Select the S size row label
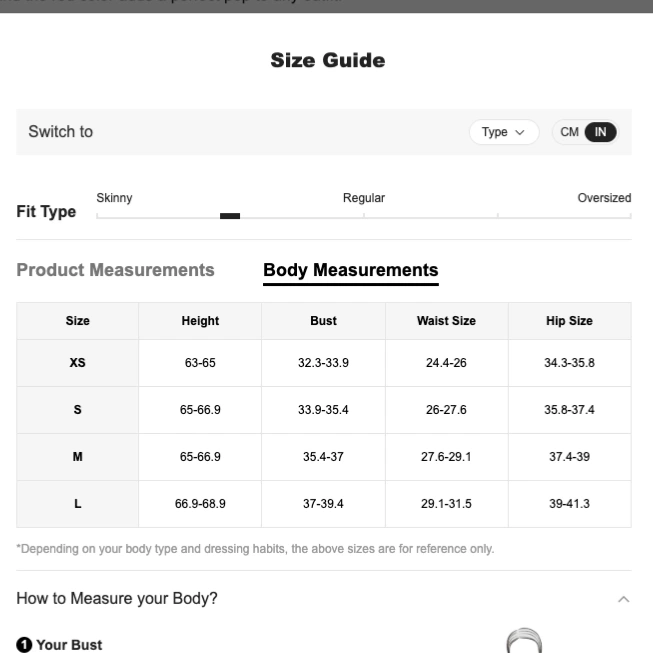Image resolution: width=653 pixels, height=653 pixels. (x=77, y=410)
